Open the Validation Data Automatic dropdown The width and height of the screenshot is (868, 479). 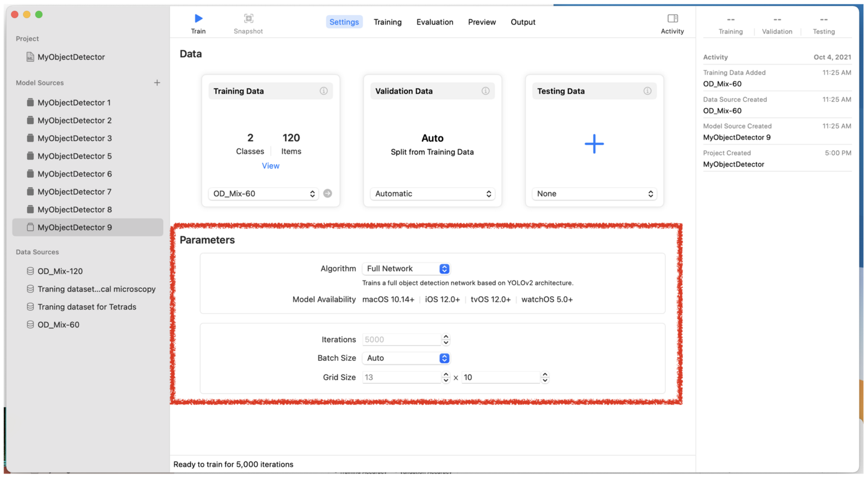[x=432, y=194]
